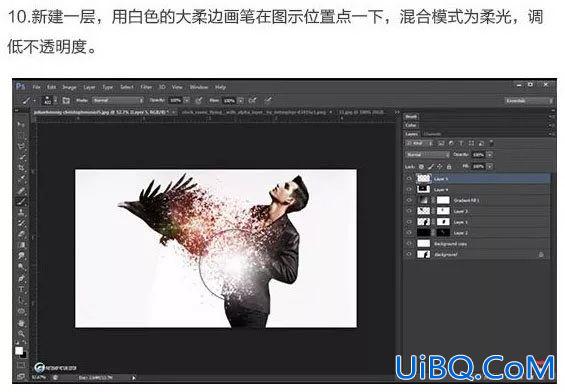Select the Zoom tool
This screenshot has width=565, height=392.
click(21, 334)
